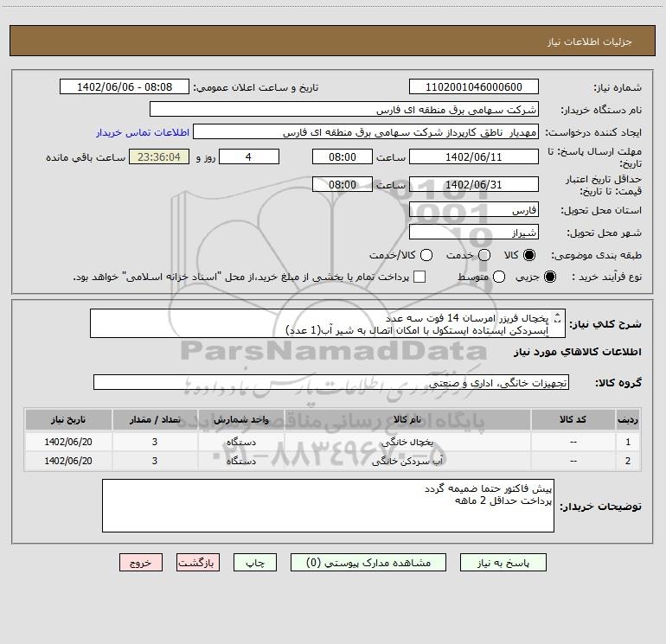Click the deadline date field 1402/06/11

point(474,156)
